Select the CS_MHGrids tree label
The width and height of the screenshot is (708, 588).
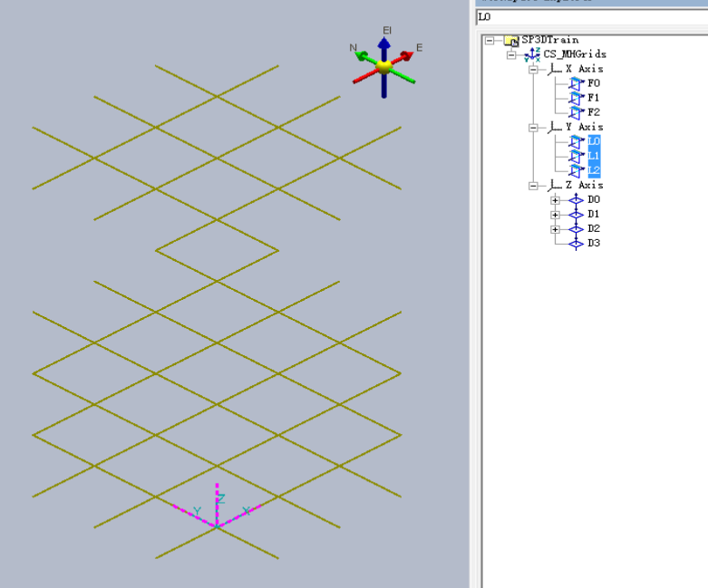(575, 54)
